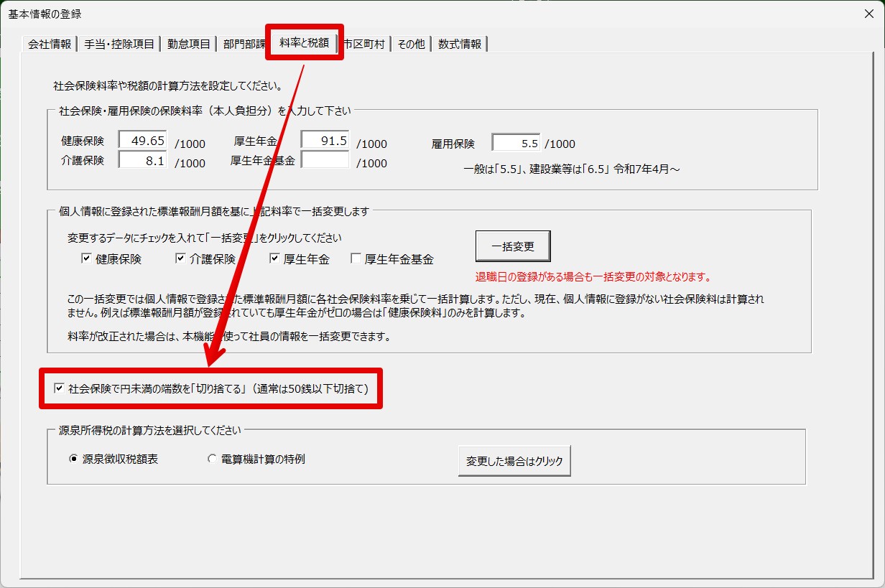The height and width of the screenshot is (588, 885).
Task: Choose the 電算機計算の特例 radio option
Action: [212, 459]
